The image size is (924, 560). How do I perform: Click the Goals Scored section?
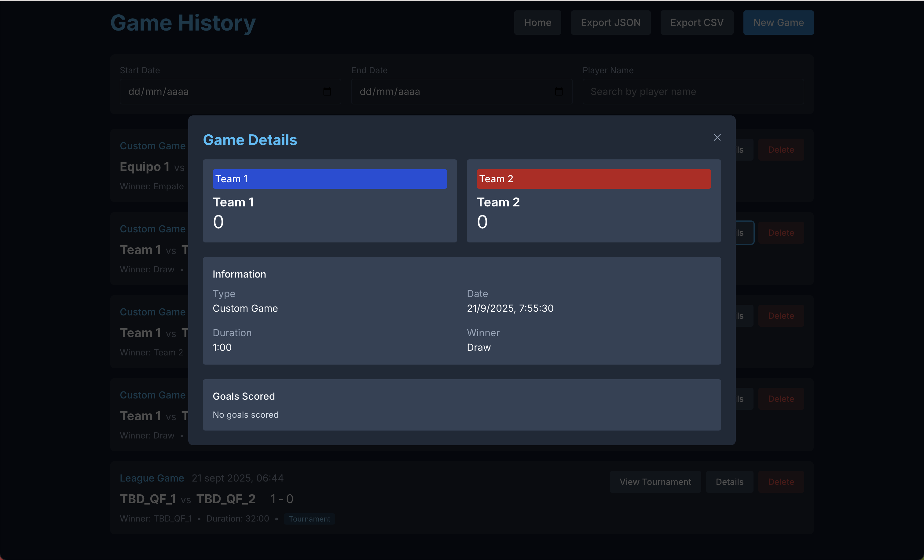pyautogui.click(x=461, y=405)
